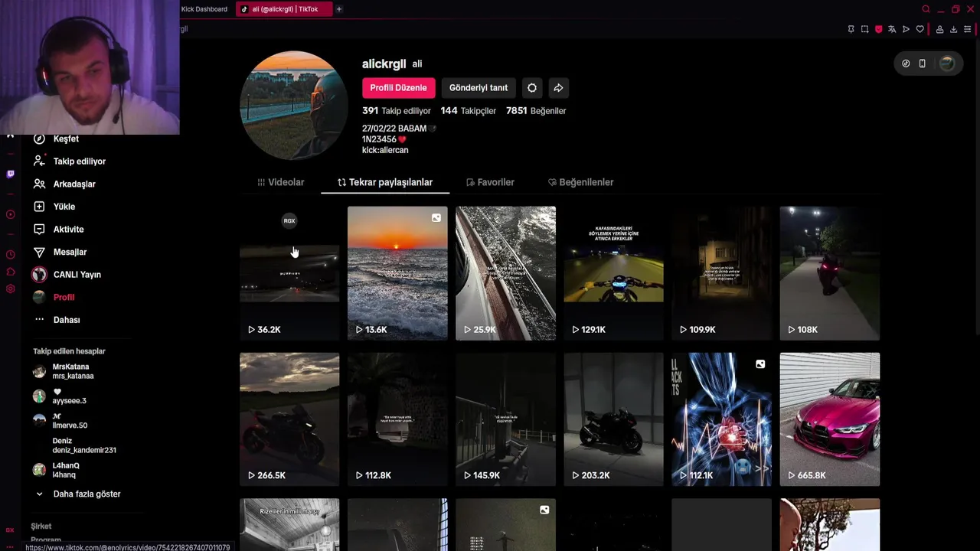Open the pink BMW video with 665.8K views
980x551 pixels.
coord(830,419)
